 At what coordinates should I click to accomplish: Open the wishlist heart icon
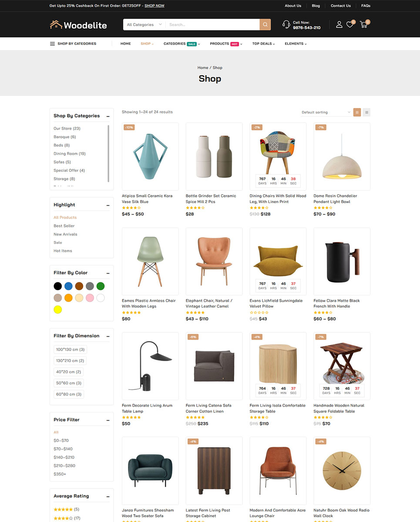coord(350,25)
